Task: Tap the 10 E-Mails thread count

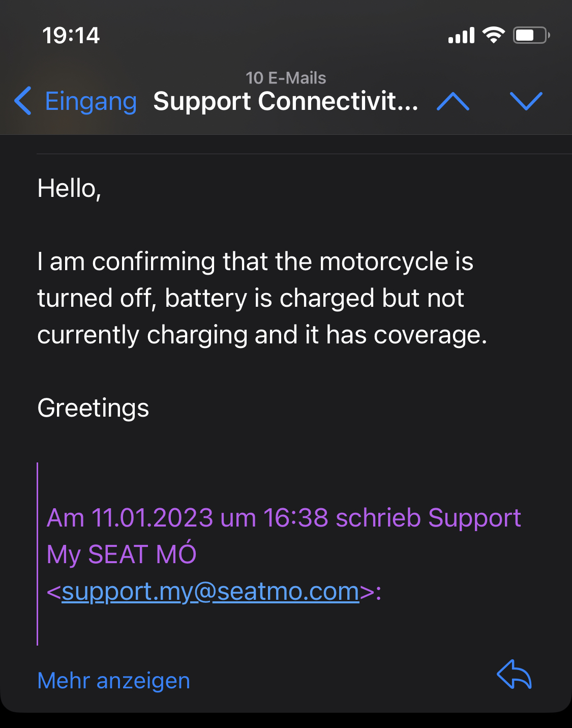Action: click(x=286, y=78)
